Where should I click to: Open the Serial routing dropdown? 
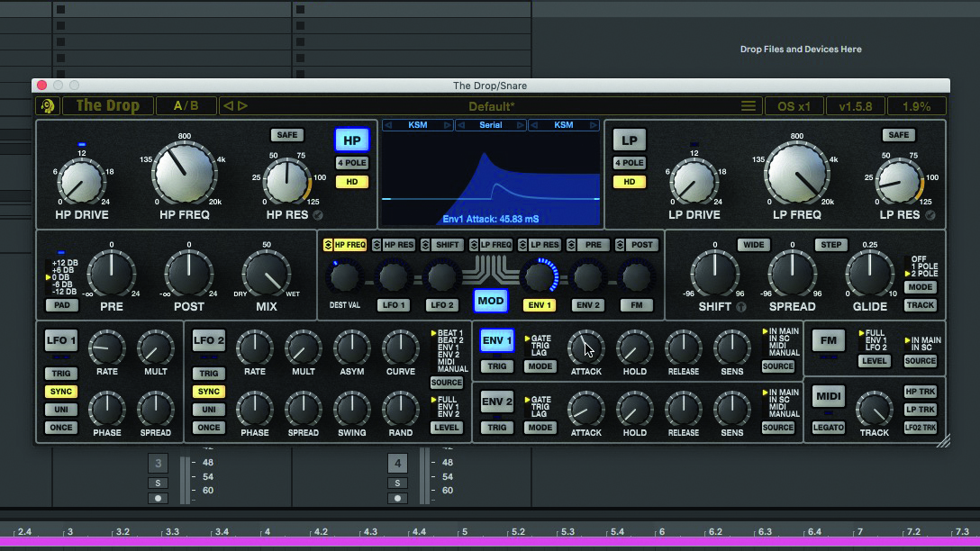491,125
